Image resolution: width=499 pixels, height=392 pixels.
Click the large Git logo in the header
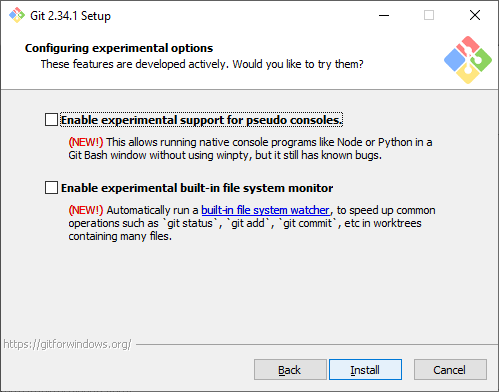click(x=468, y=60)
